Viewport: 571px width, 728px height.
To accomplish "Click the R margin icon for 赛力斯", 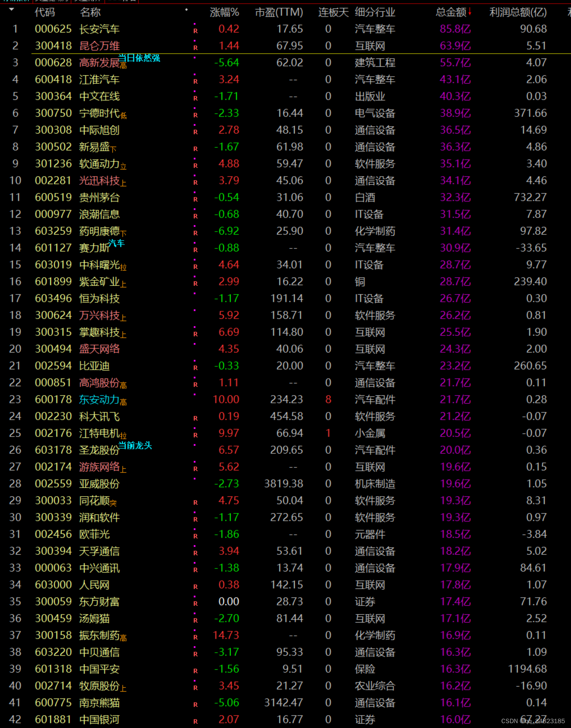I will click(x=195, y=250).
